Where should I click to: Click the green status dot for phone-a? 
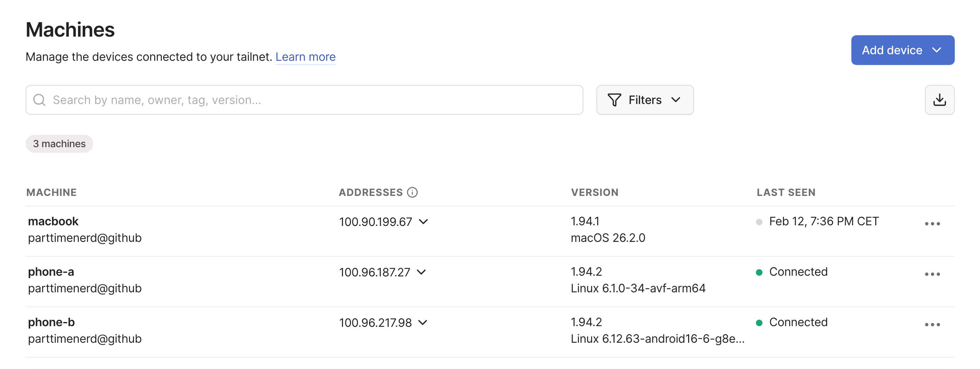point(759,273)
